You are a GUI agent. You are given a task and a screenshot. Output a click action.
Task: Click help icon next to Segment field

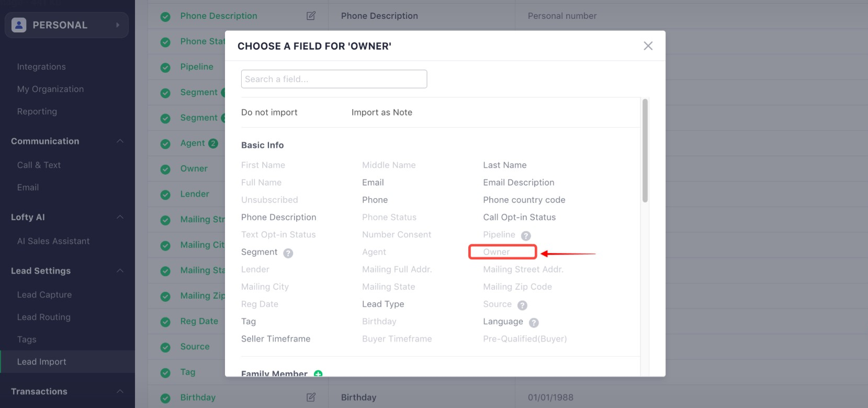click(288, 253)
